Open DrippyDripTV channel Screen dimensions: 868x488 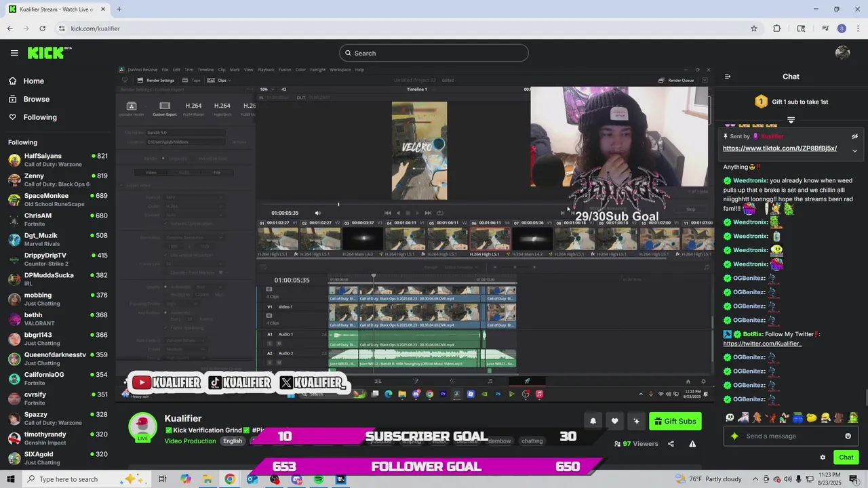point(58,260)
